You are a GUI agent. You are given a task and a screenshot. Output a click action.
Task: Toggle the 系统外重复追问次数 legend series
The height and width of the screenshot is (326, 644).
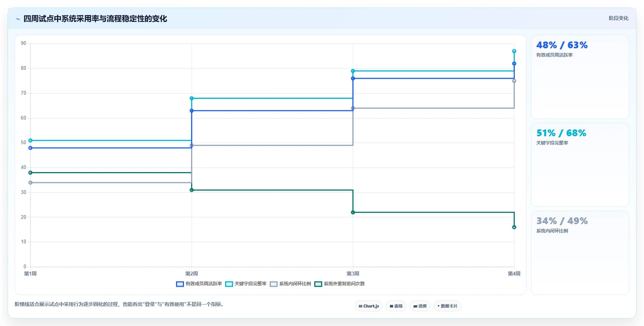(x=340, y=284)
